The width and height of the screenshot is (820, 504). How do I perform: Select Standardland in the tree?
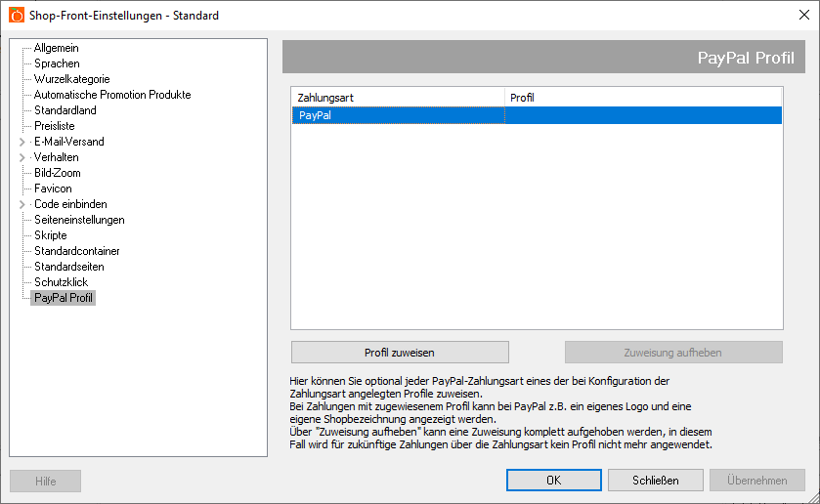[65, 110]
